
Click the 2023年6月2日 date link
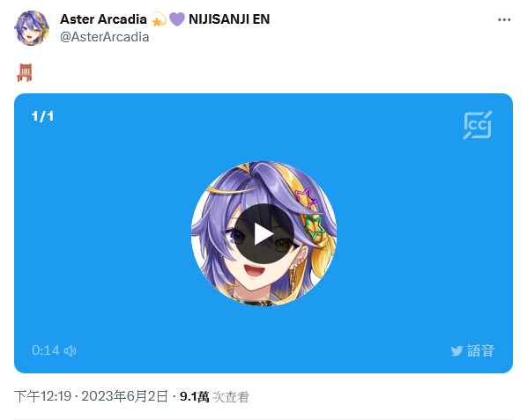124,396
